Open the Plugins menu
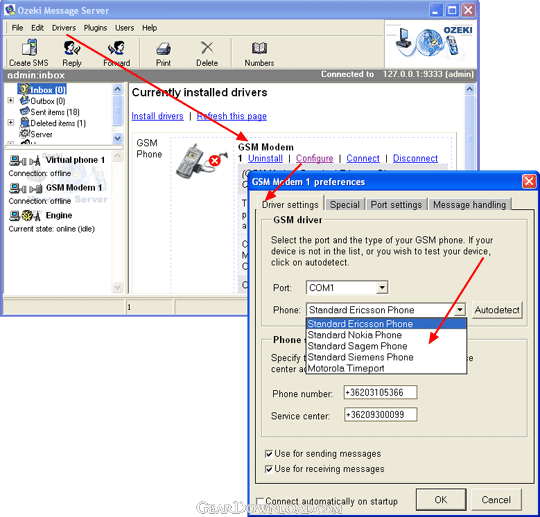This screenshot has height=517, width=540. [x=95, y=28]
